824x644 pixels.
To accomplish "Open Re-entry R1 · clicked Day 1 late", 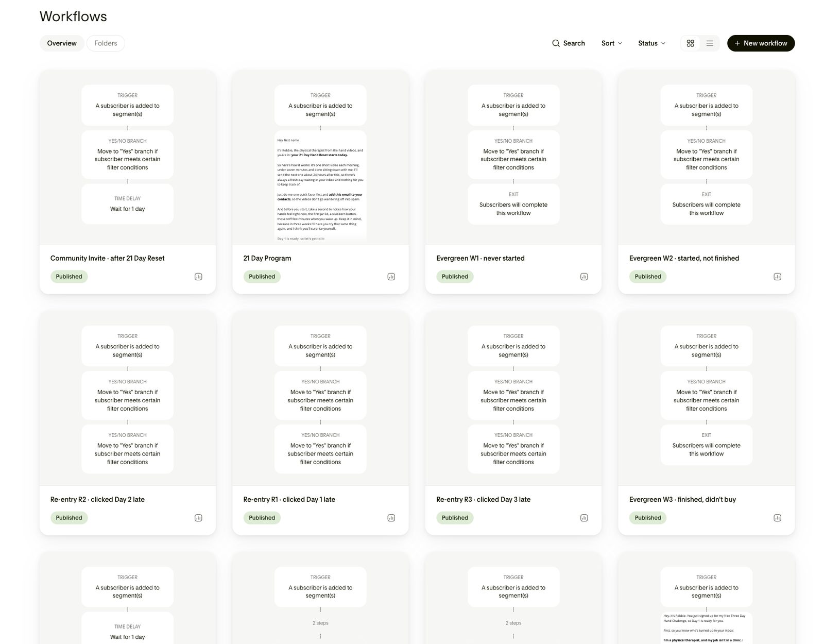I will tap(289, 499).
